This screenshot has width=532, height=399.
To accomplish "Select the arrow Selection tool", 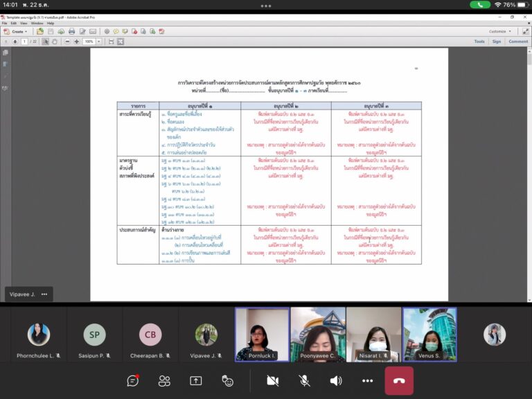I will (x=46, y=42).
